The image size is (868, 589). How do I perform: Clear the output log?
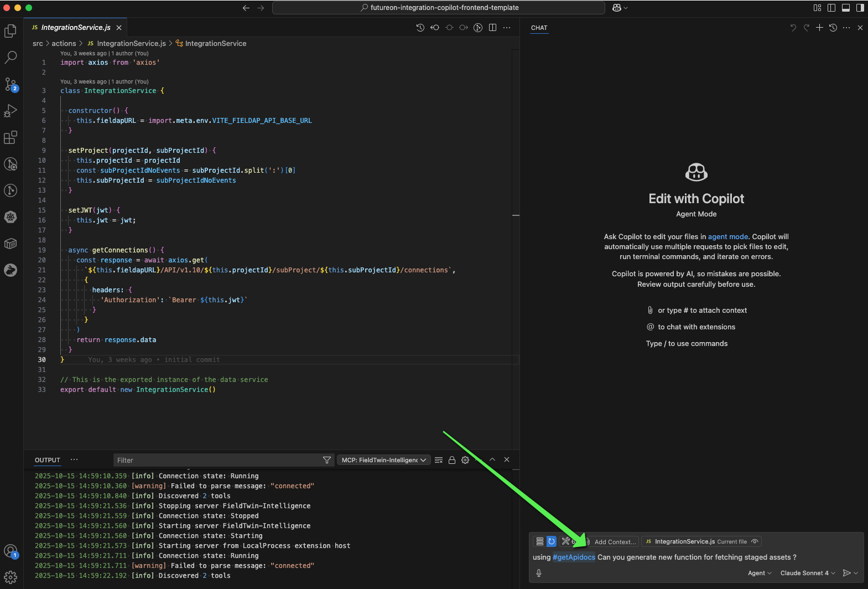pyautogui.click(x=439, y=460)
